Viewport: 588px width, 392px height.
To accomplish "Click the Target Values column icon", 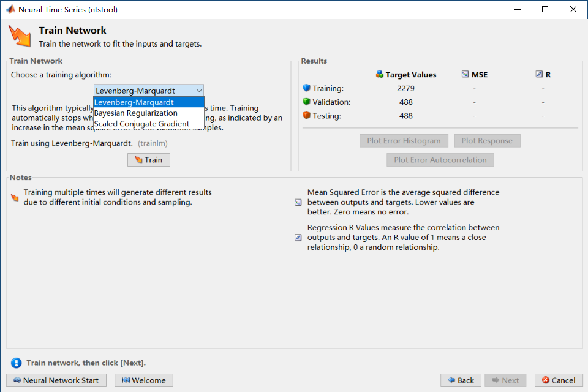I will click(380, 75).
